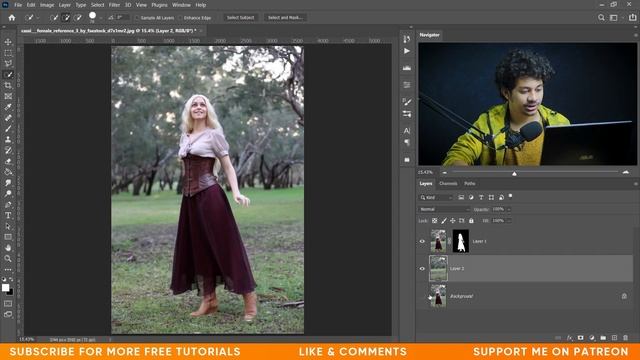Select the Frame tool
Image resolution: width=640 pixels, height=360 pixels.
[x=8, y=96]
